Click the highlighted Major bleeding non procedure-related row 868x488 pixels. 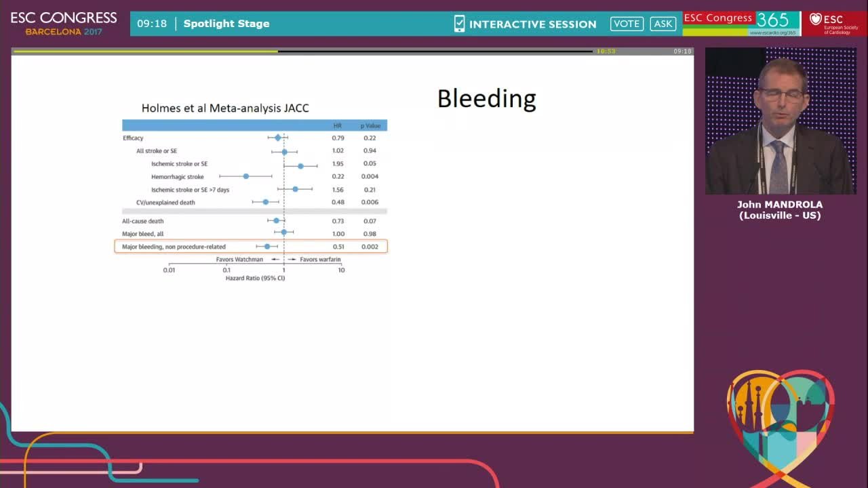[x=251, y=247]
